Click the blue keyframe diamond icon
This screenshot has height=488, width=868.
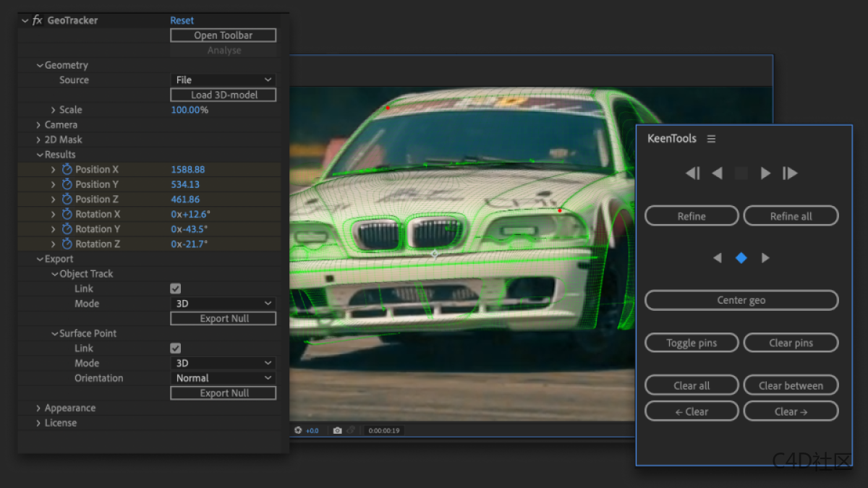[741, 257]
